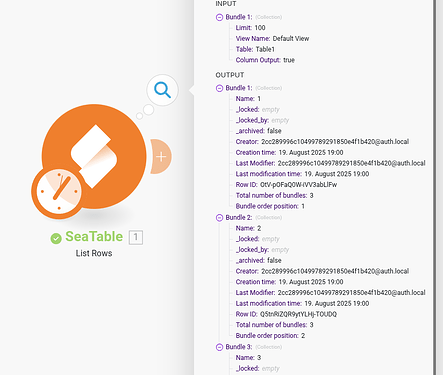Screen dimensions: 443x375
Task: Collapse Bundle 2
Action: (x=219, y=218)
